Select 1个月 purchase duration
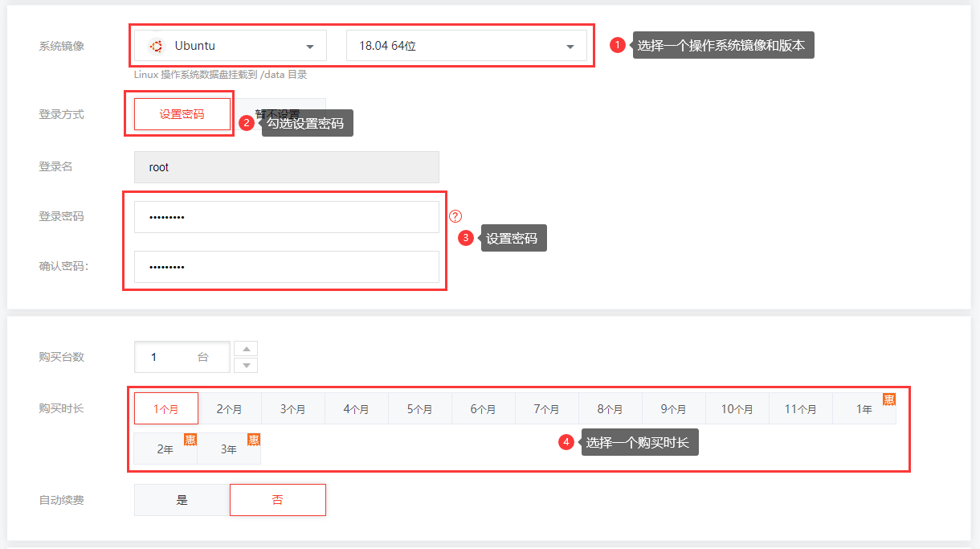 point(165,408)
